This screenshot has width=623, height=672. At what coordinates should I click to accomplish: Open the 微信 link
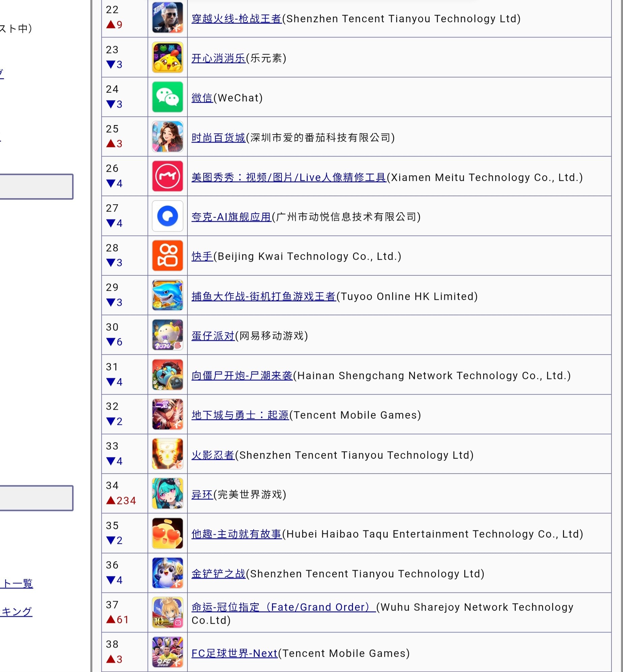pos(202,98)
